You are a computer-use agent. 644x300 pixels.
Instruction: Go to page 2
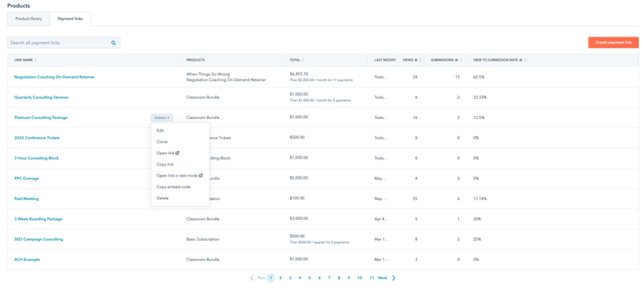(281, 278)
